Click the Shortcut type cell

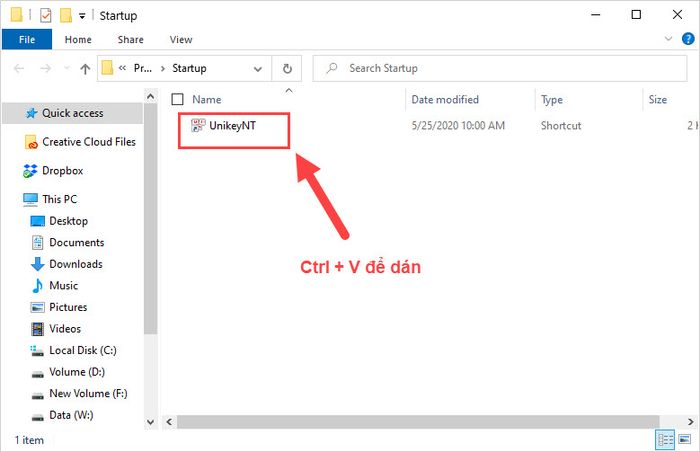click(561, 126)
